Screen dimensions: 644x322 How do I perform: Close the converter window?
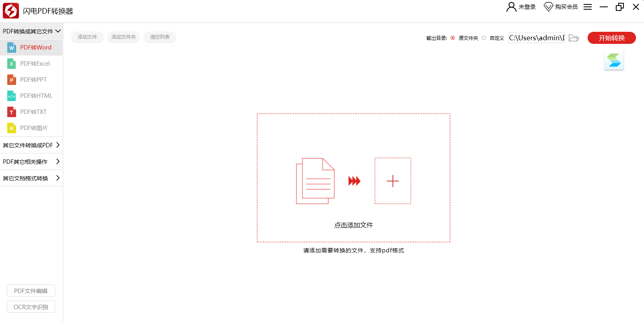(636, 7)
